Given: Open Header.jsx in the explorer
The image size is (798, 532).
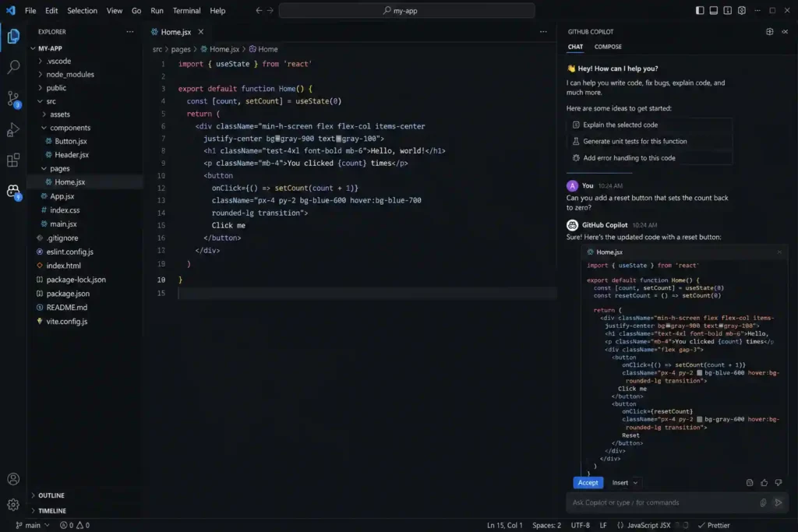Looking at the screenshot, I should pos(71,155).
